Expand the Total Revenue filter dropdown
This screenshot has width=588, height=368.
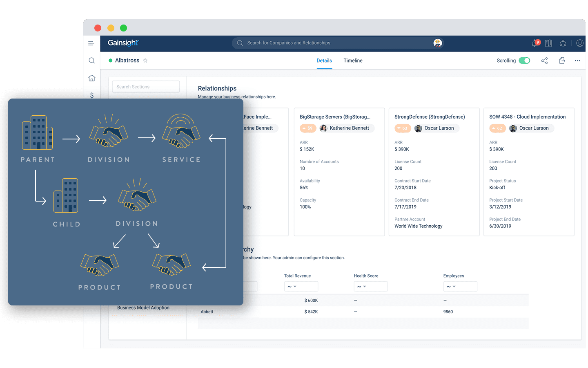pos(301,287)
